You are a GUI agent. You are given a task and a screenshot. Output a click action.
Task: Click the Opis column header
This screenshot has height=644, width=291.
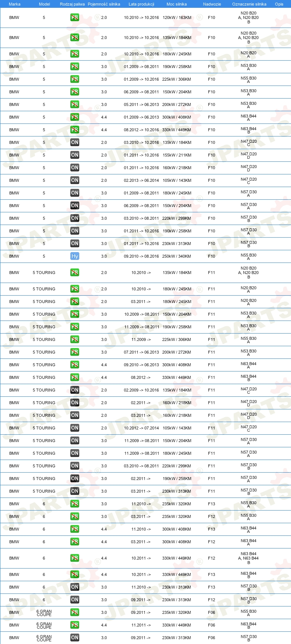(x=279, y=4)
